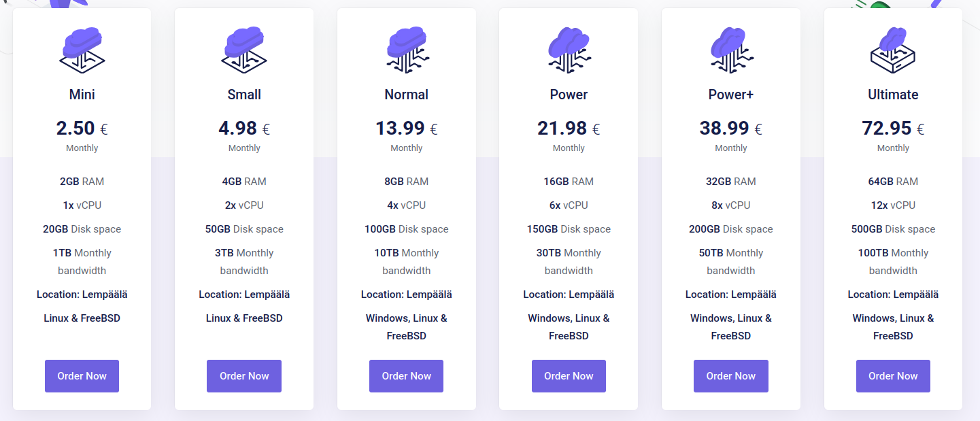Order the Power+ plan now
Image resolution: width=980 pixels, height=421 pixels.
[x=731, y=376]
